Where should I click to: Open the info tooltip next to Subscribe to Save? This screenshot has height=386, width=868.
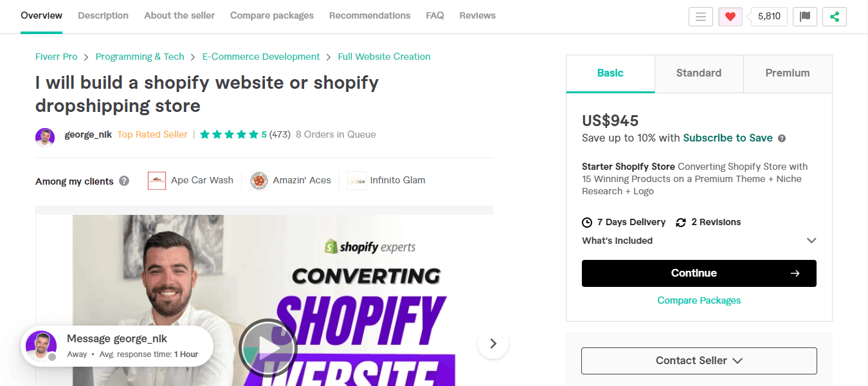[x=781, y=138]
